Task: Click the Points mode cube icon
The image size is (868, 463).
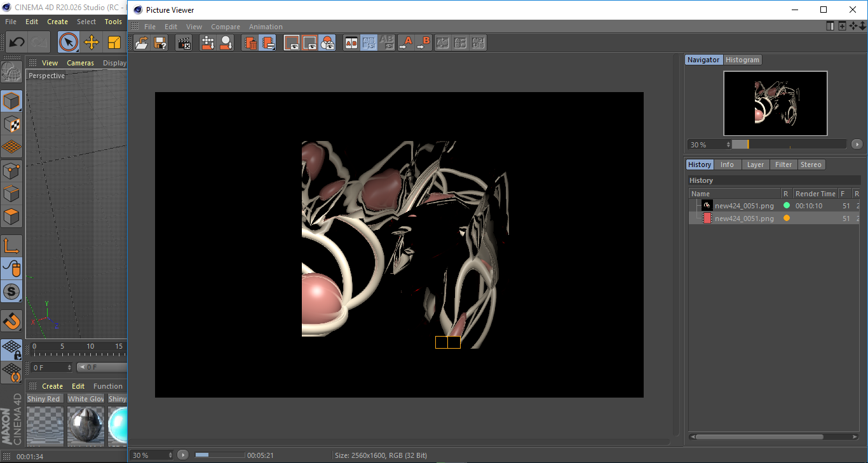Action: point(11,170)
